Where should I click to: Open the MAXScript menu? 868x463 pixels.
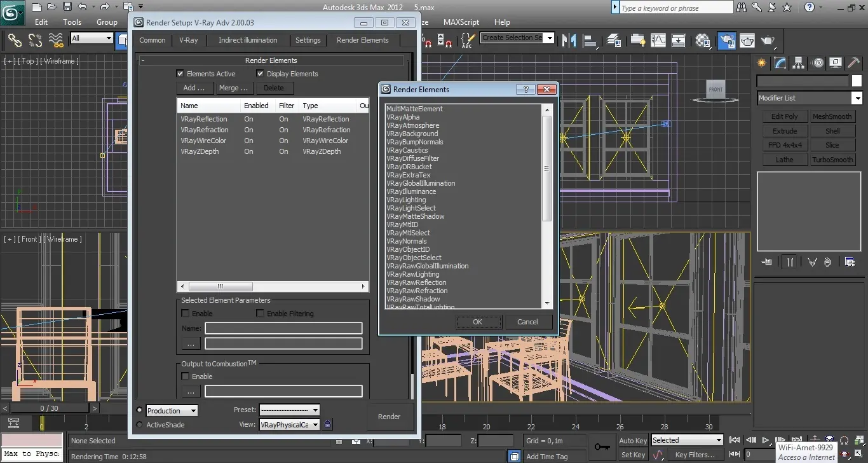461,22
